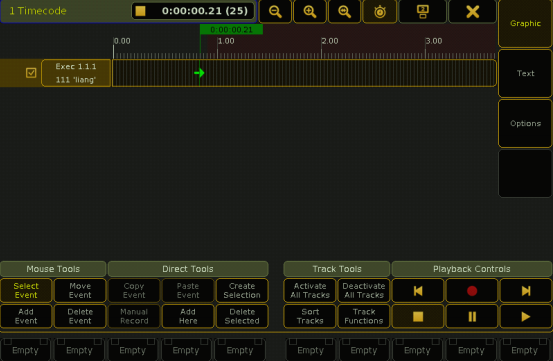Click the zoom out magnifier icon
This screenshot has height=361, width=553.
tap(275, 11)
